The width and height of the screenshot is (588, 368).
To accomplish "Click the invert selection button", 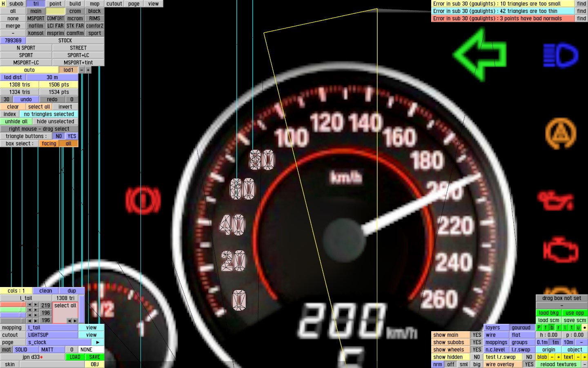I will [65, 107].
